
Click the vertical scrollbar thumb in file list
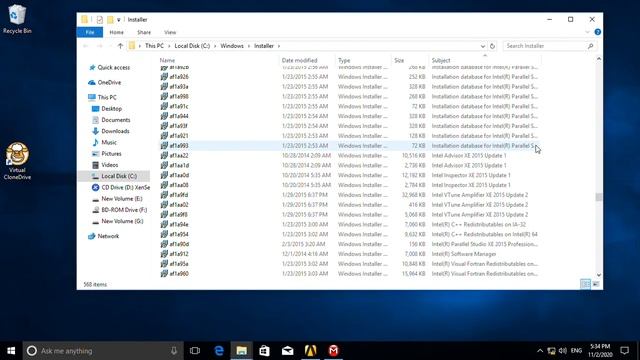tap(599, 197)
